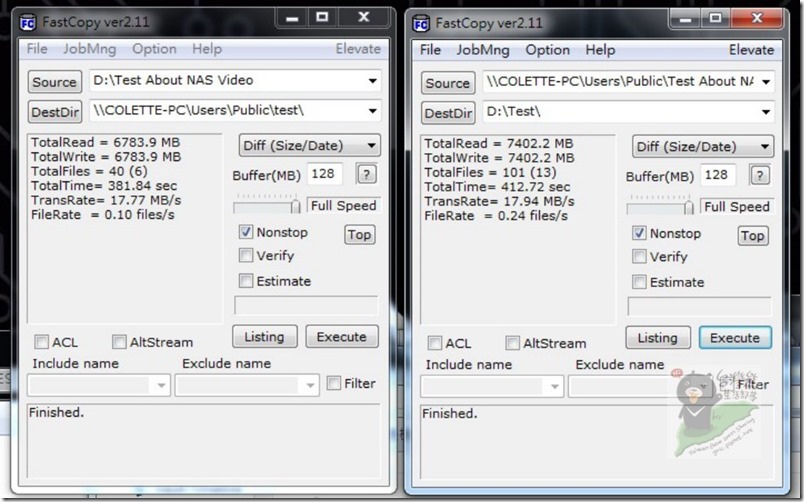Click FastCopy icon in right window title bar
Screen dimensions: 804x502
click(x=421, y=24)
